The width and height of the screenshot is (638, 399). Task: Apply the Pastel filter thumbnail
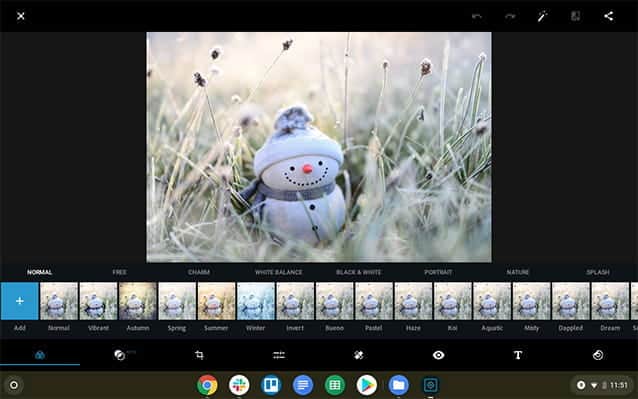click(x=374, y=301)
